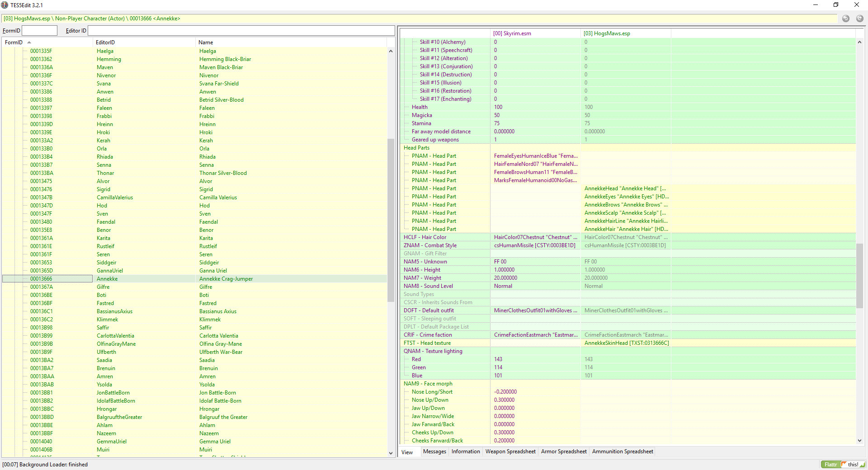Click the Head Parts section row
Screen dimensions: 868x470
pos(628,148)
